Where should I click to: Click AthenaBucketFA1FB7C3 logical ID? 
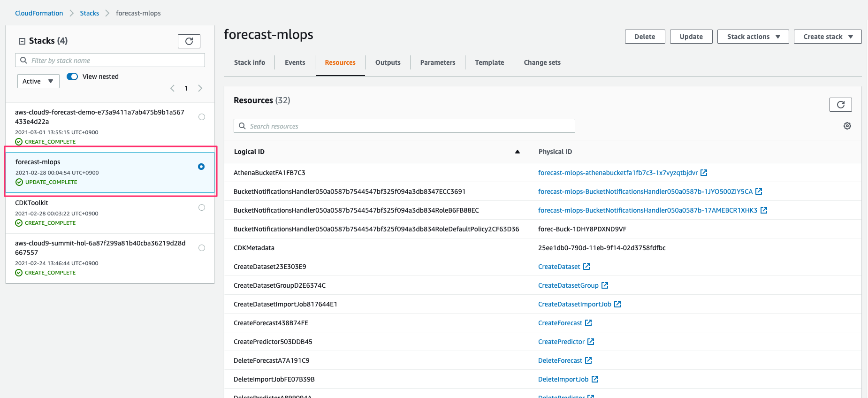coord(269,173)
